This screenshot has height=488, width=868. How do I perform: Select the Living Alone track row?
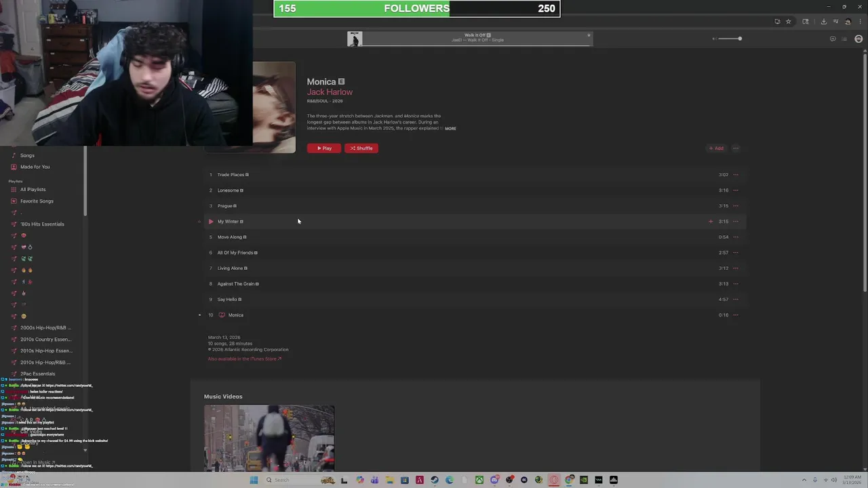pyautogui.click(x=473, y=268)
